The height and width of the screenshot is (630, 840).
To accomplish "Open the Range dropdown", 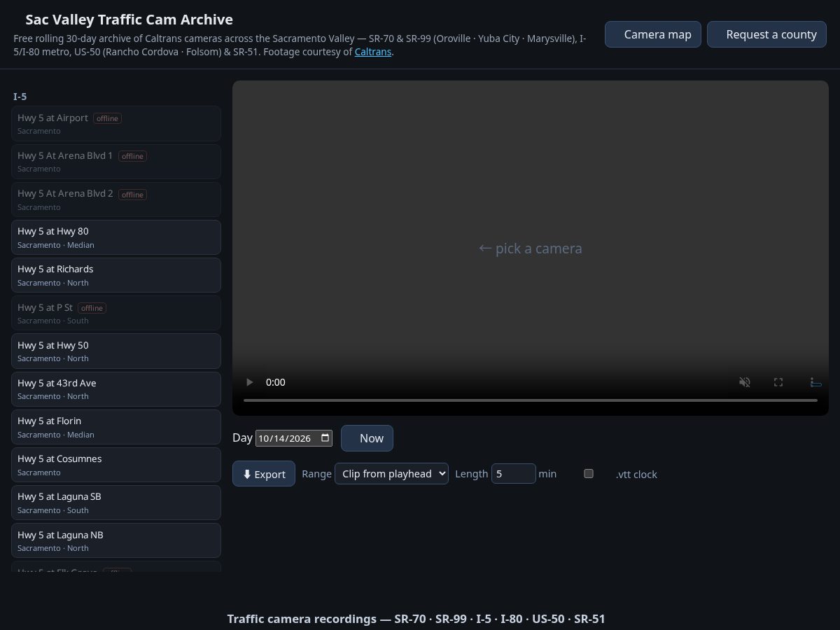I will 391,474.
